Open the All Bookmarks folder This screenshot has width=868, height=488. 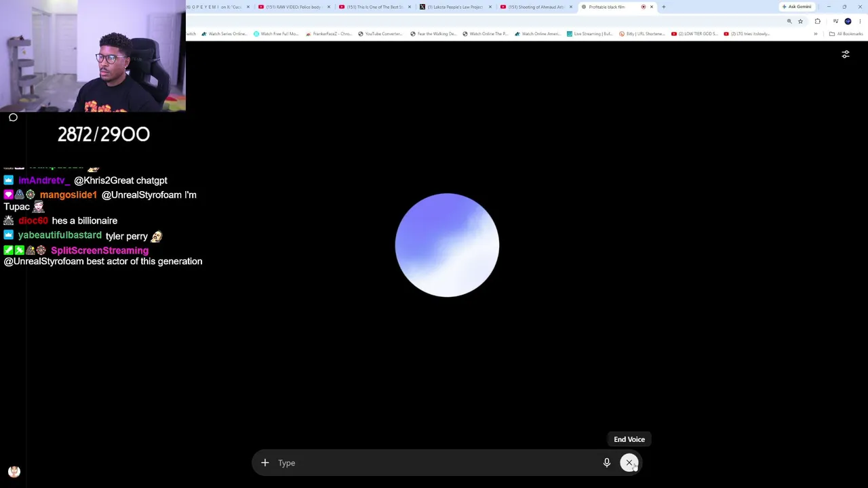846,34
